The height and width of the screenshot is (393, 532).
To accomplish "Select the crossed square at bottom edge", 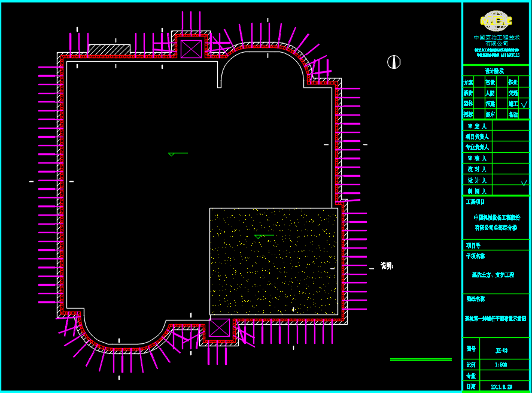I will coord(219,328).
